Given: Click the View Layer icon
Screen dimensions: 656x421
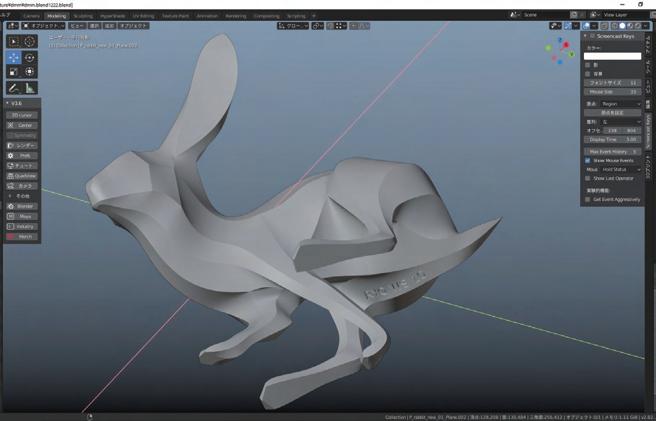Looking at the screenshot, I should point(594,15).
